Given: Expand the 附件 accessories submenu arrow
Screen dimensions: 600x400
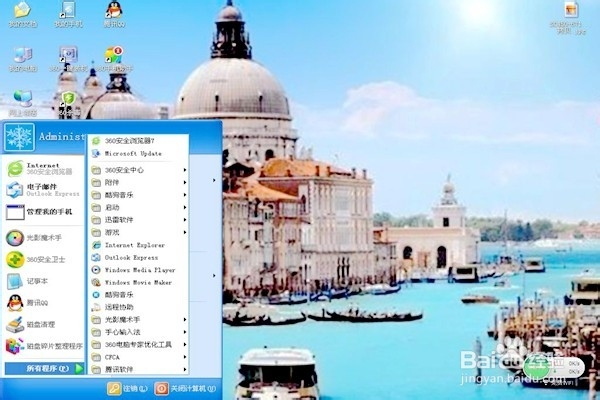Looking at the screenshot, I should 185,183.
